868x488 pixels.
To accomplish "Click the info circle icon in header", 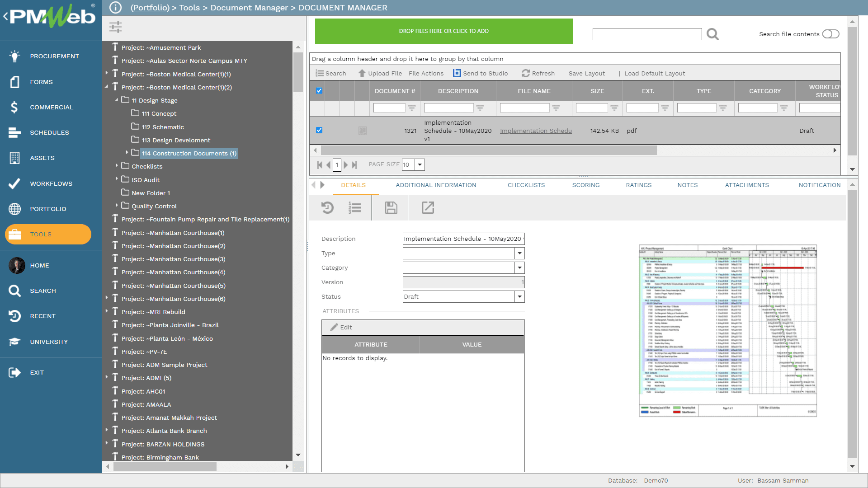I will click(x=116, y=8).
